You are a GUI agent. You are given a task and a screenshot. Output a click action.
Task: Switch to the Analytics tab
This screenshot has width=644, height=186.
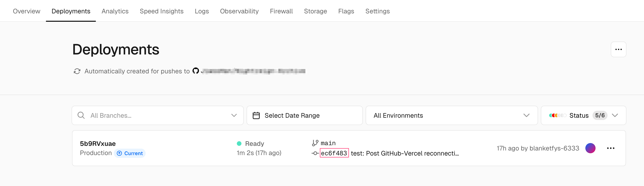tap(115, 11)
